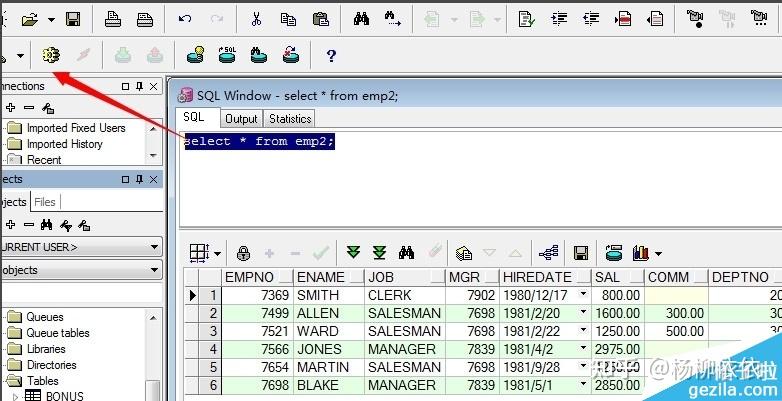Click the Print icon in the top toolbar

click(x=113, y=19)
